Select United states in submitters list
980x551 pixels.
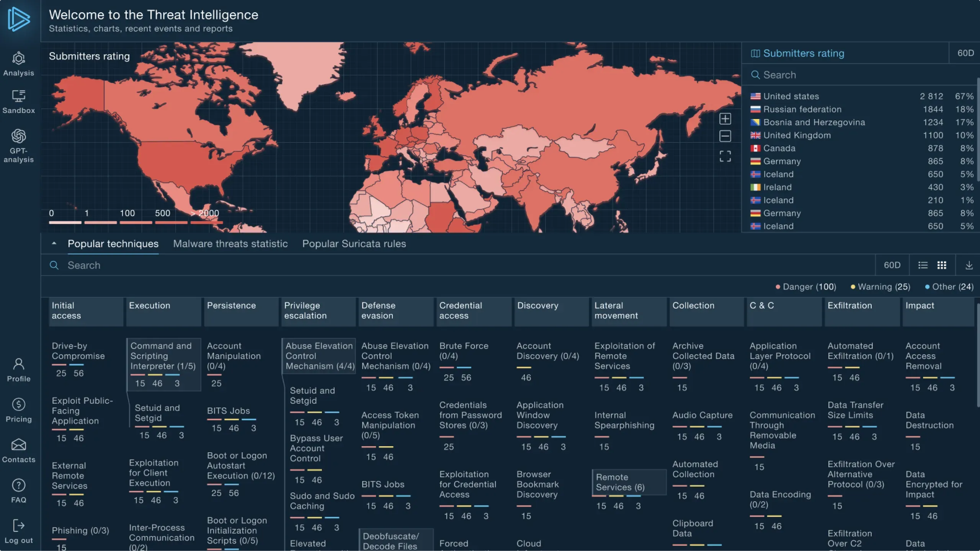tap(791, 96)
